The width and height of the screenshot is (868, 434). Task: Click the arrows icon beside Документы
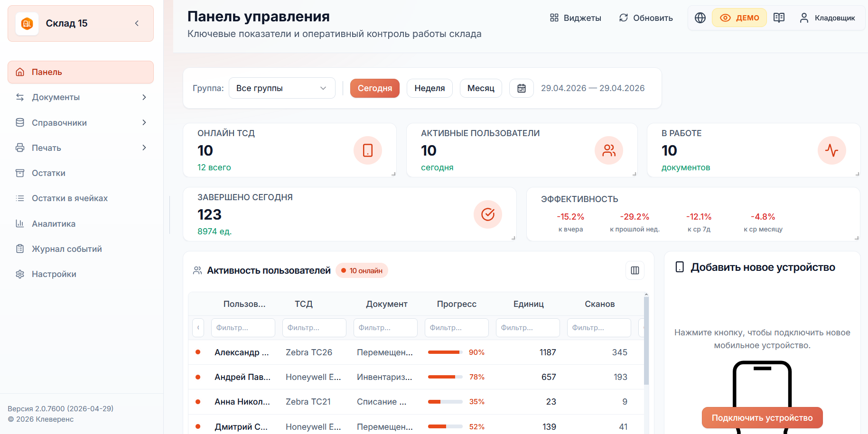(x=20, y=97)
